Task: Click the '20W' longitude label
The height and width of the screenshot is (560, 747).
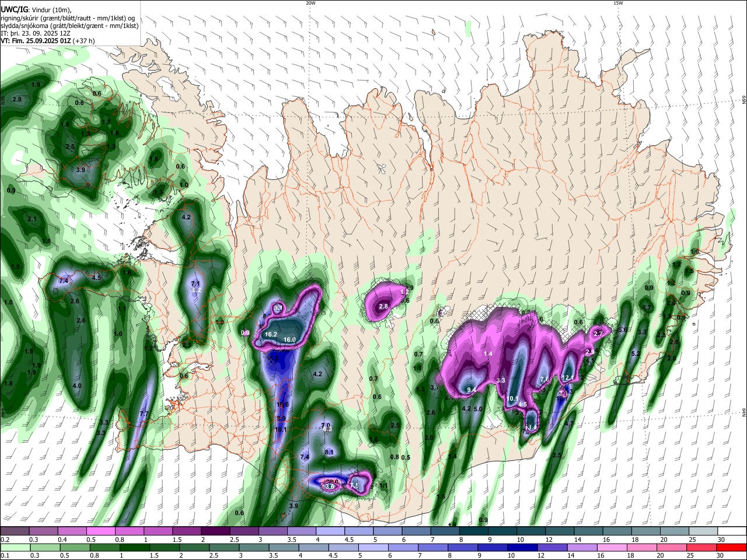Action: click(x=310, y=3)
